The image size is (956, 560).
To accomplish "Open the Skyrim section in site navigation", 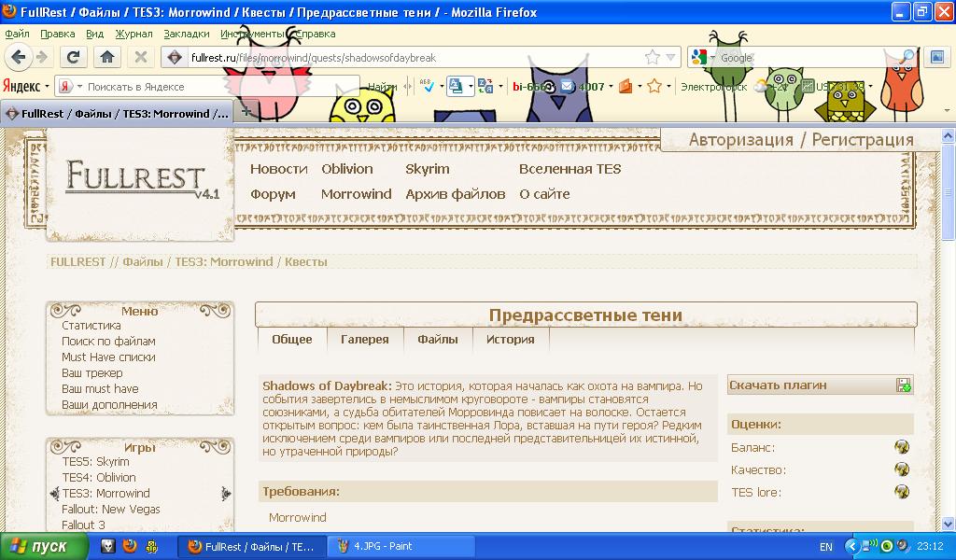I will [x=428, y=170].
